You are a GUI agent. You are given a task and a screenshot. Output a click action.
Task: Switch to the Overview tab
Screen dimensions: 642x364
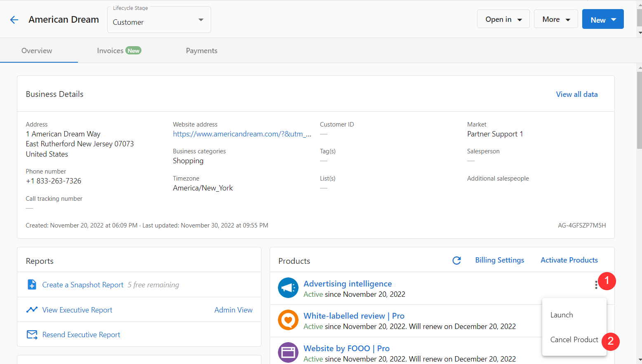[37, 51]
